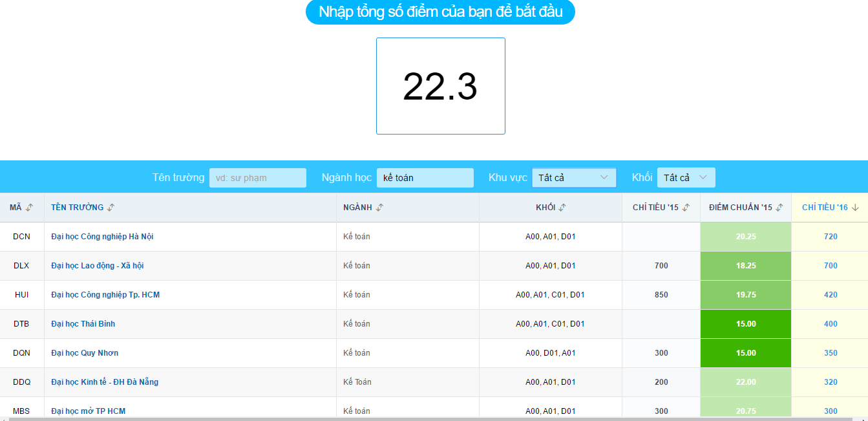
Task: Click the KHỐI column sort icon
Action: click(562, 208)
